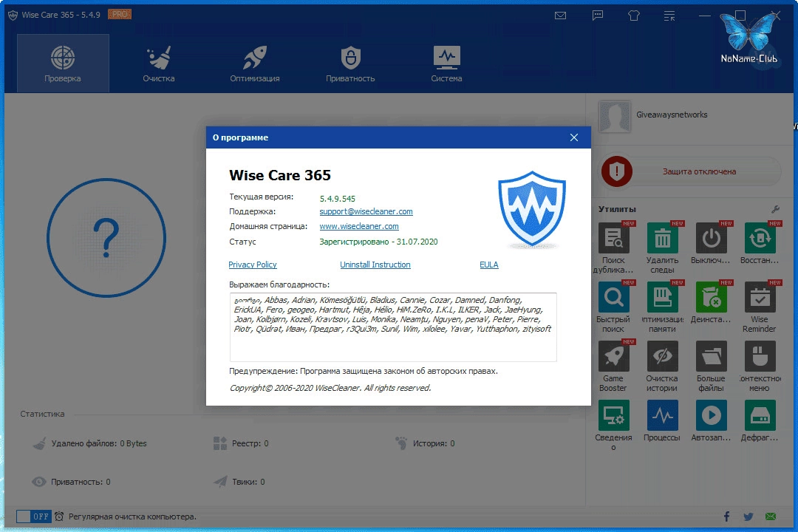Go to the Приватность tab

point(350,63)
